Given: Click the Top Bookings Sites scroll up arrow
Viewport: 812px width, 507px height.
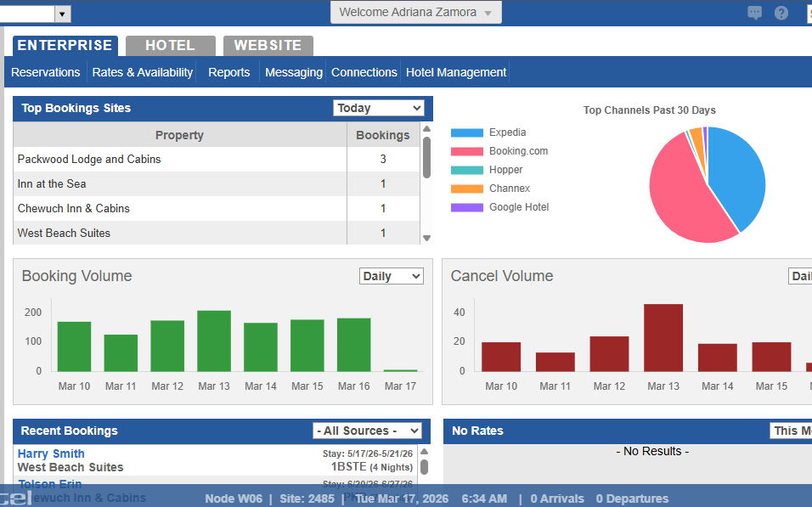Looking at the screenshot, I should click(x=426, y=129).
